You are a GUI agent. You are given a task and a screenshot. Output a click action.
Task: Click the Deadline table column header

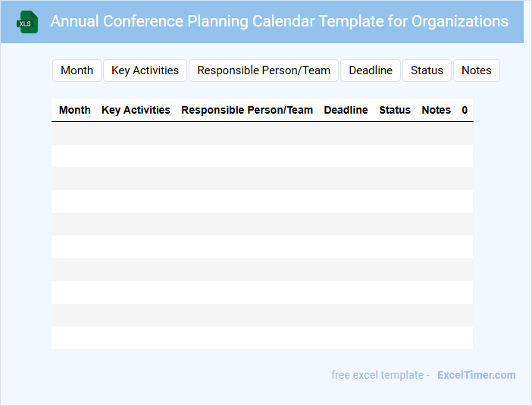346,110
